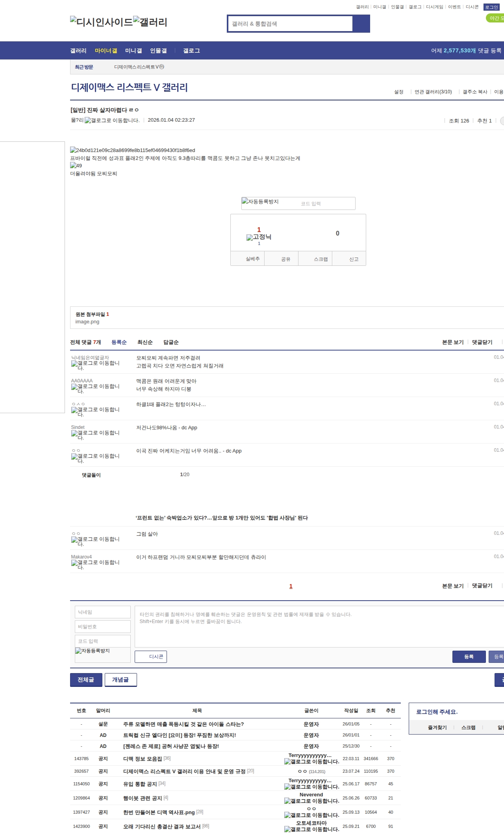The image size is (504, 833).
Task: Switch to 마이너갤 in navigation bar
Action: point(106,51)
